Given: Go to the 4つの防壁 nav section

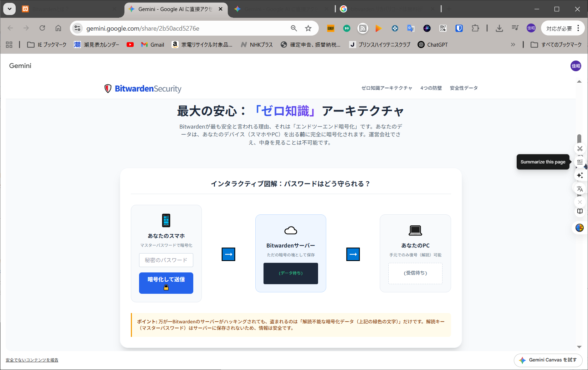Looking at the screenshot, I should pyautogui.click(x=431, y=88).
